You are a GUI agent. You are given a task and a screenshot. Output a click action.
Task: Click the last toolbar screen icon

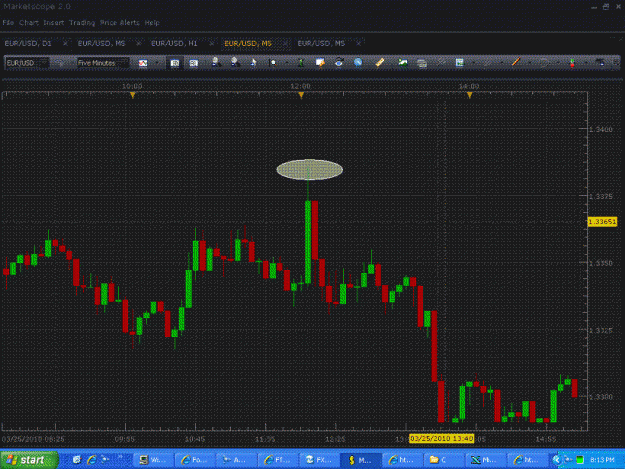coord(600,63)
